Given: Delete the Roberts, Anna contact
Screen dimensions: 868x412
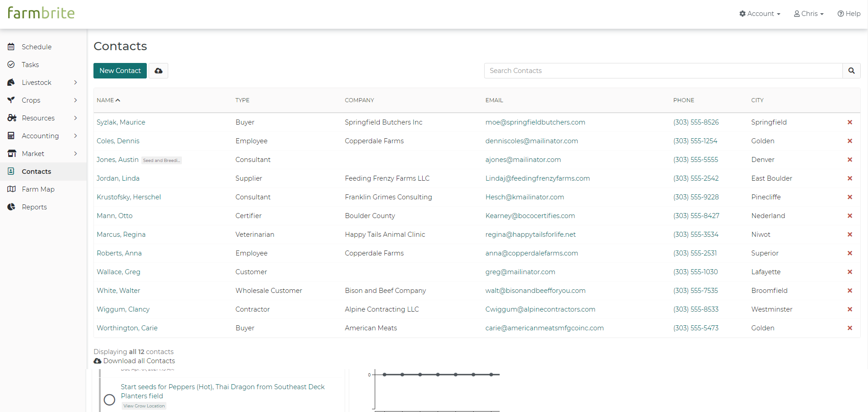Looking at the screenshot, I should pyautogui.click(x=850, y=253).
